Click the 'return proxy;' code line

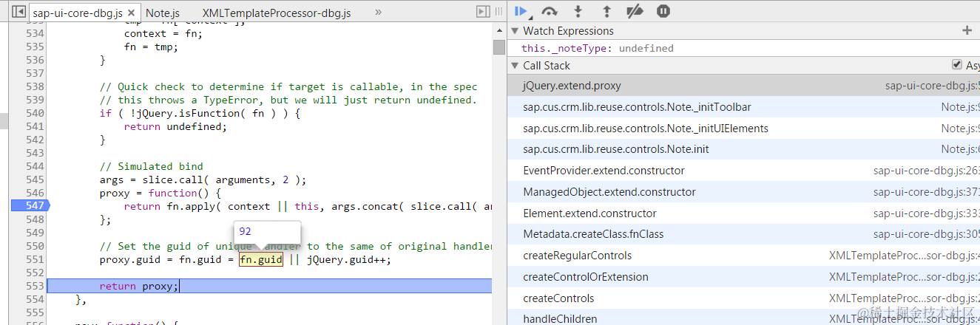click(x=139, y=286)
